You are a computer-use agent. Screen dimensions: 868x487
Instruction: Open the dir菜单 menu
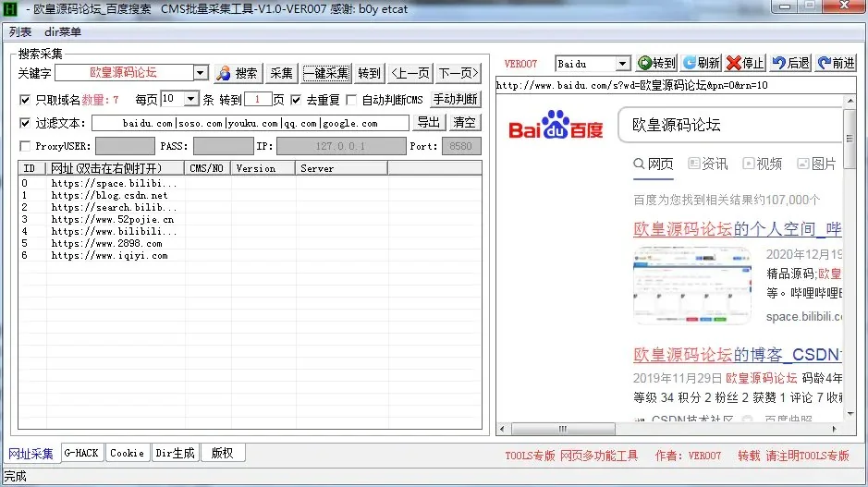pyautogui.click(x=63, y=31)
